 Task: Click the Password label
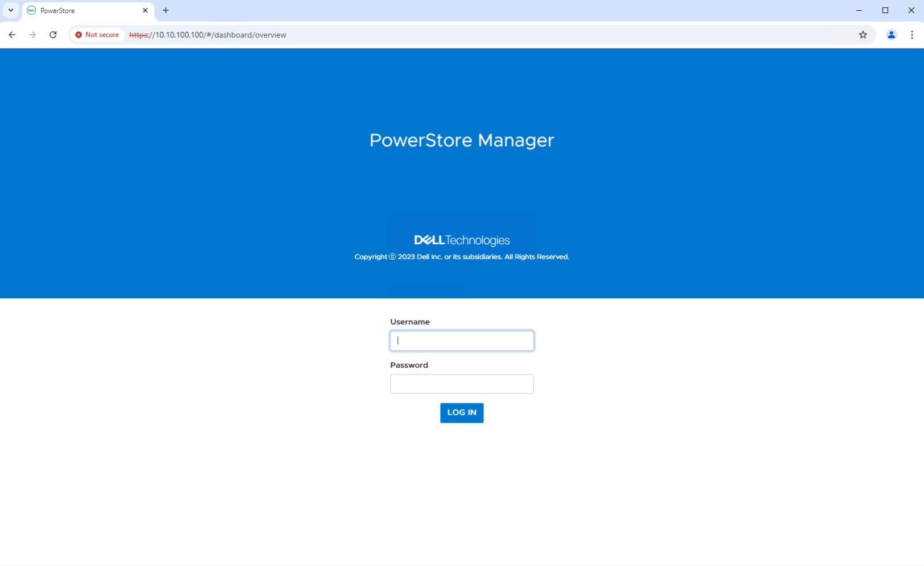coord(409,365)
